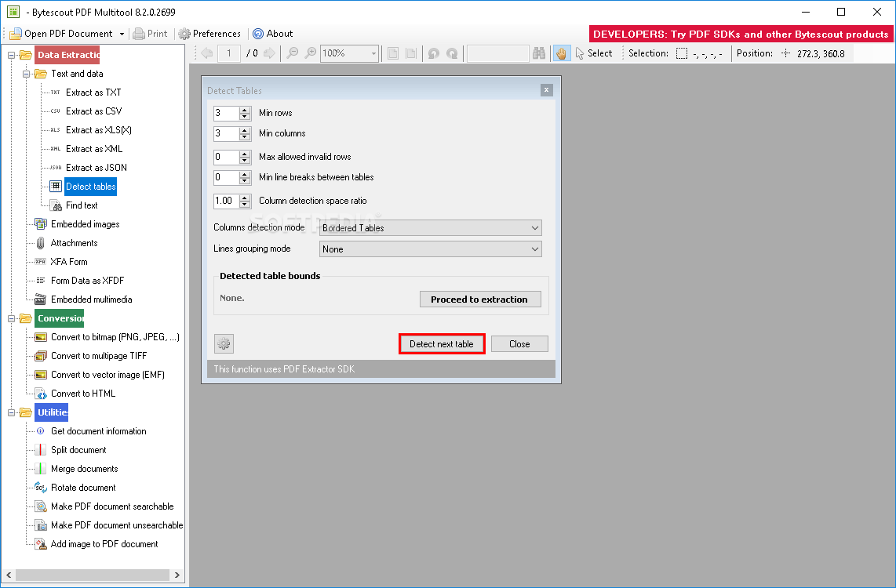Image resolution: width=896 pixels, height=588 pixels.
Task: Click the gear settings icon in Detect Tables dialog
Action: (x=224, y=343)
